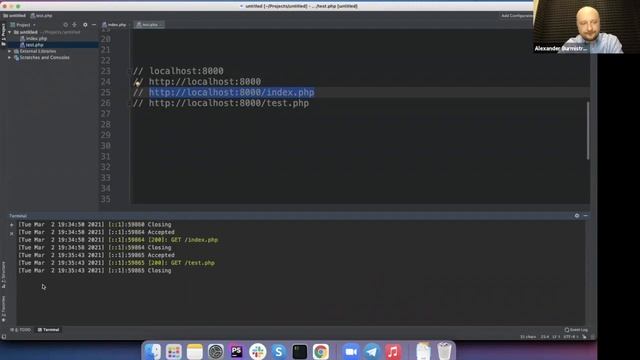Viewport: 640px width, 360px height.
Task: Open the black Terminal app in the dock
Action: (300, 351)
